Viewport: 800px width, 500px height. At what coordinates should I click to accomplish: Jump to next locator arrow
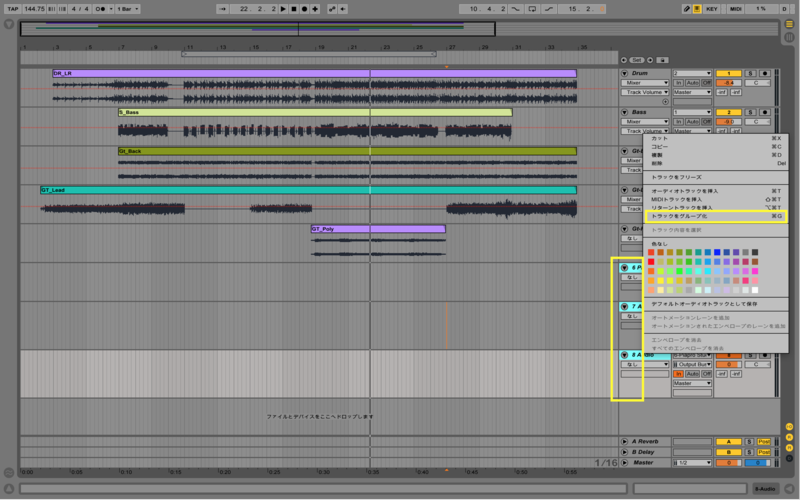[650, 60]
